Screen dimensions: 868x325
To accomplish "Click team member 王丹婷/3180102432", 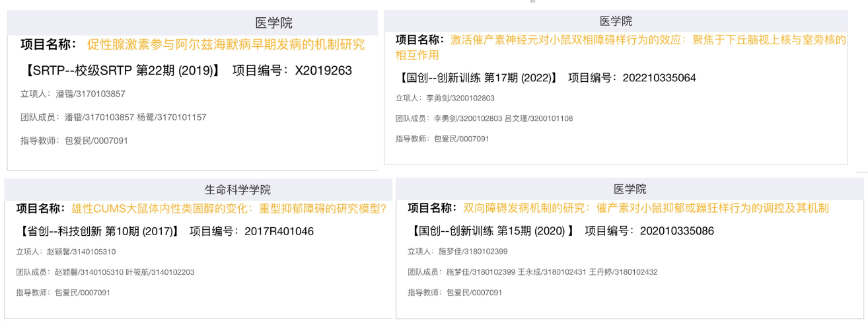I will pyautogui.click(x=623, y=272).
